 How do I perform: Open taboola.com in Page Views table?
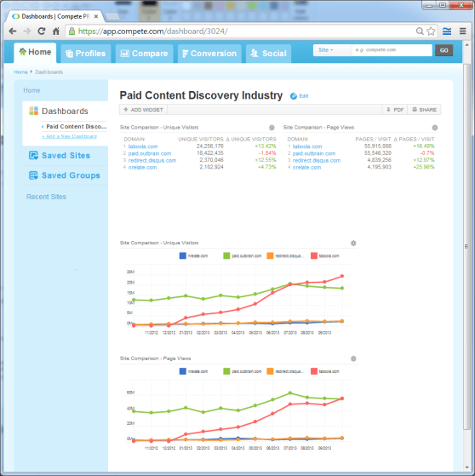coord(307,146)
